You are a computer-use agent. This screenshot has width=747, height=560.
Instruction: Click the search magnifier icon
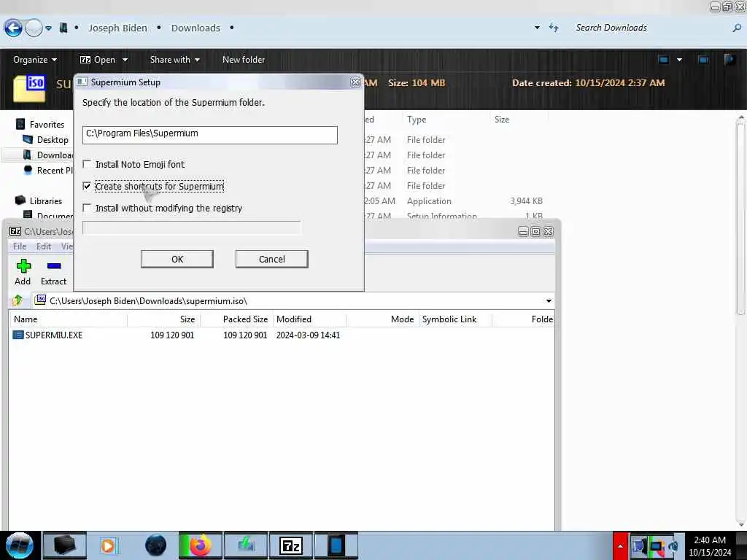coord(737,28)
